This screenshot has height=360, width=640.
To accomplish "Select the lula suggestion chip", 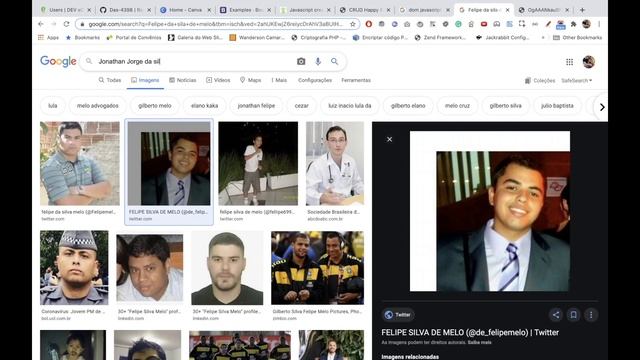I will pyautogui.click(x=53, y=106).
